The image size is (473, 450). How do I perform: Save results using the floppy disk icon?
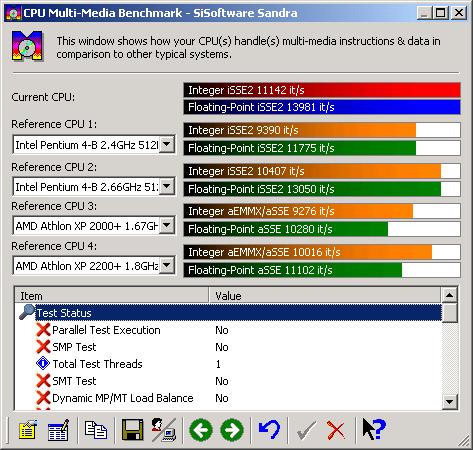coord(132,430)
